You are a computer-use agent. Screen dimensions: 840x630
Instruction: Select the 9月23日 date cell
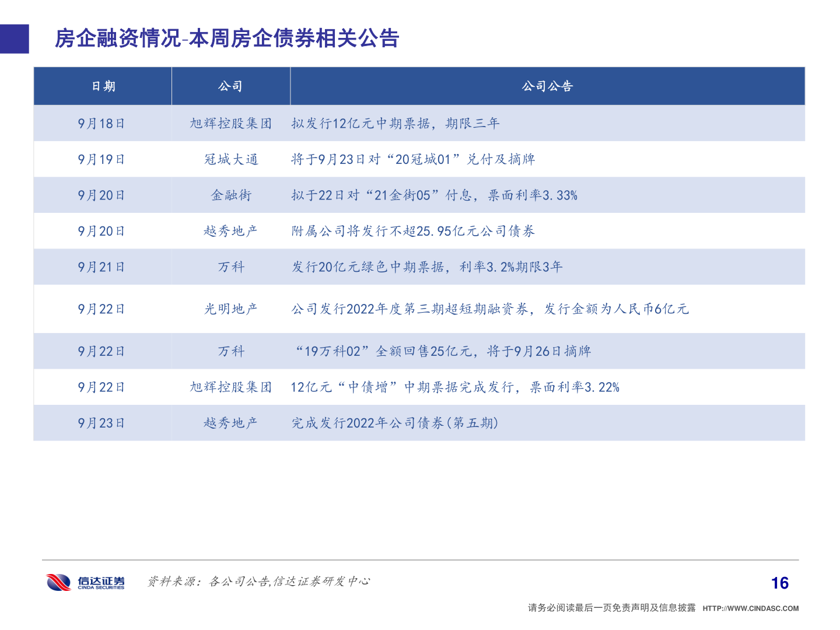tap(103, 423)
